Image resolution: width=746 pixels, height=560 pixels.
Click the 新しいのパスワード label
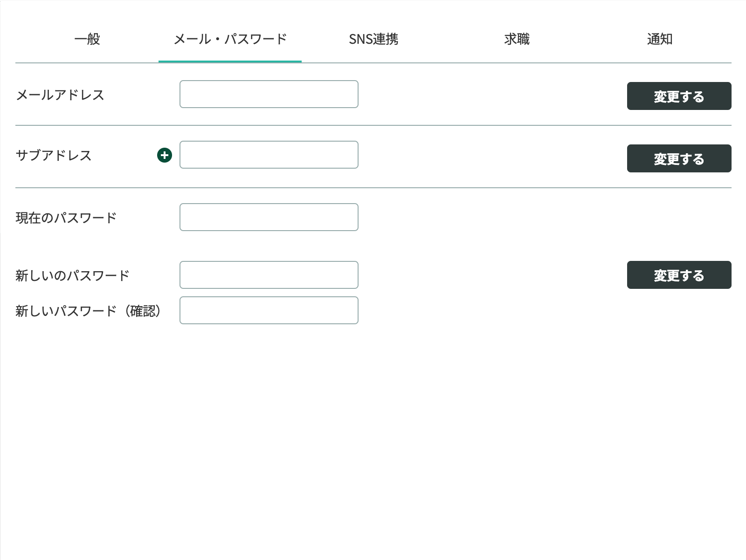pyautogui.click(x=72, y=276)
